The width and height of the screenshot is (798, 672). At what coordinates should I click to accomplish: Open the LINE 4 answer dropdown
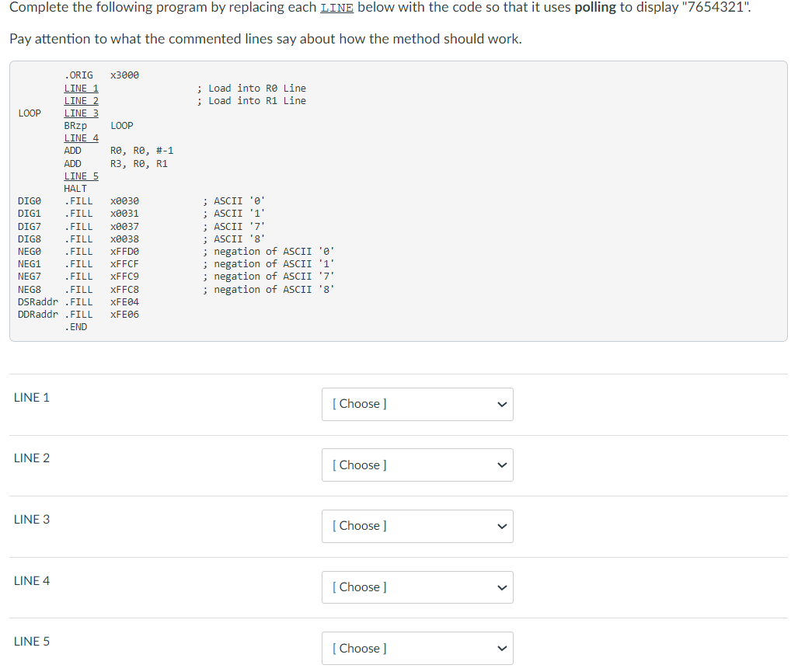tap(417, 587)
